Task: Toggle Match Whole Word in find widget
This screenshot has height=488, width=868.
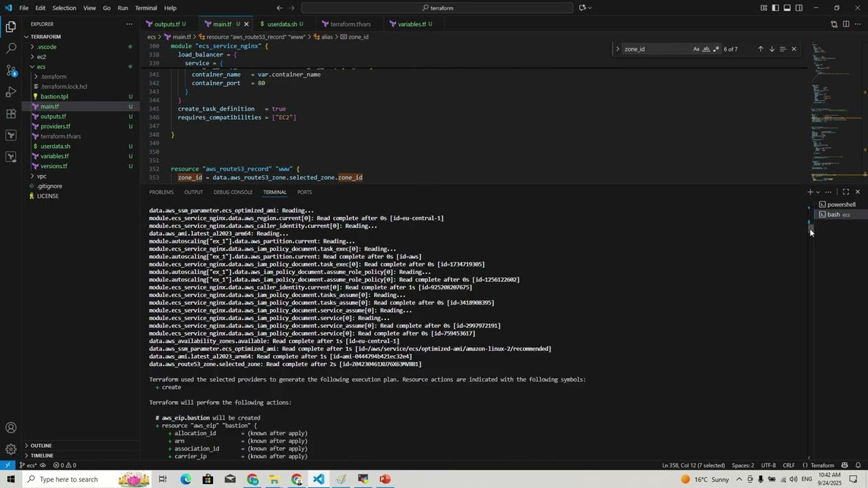Action: coord(706,49)
